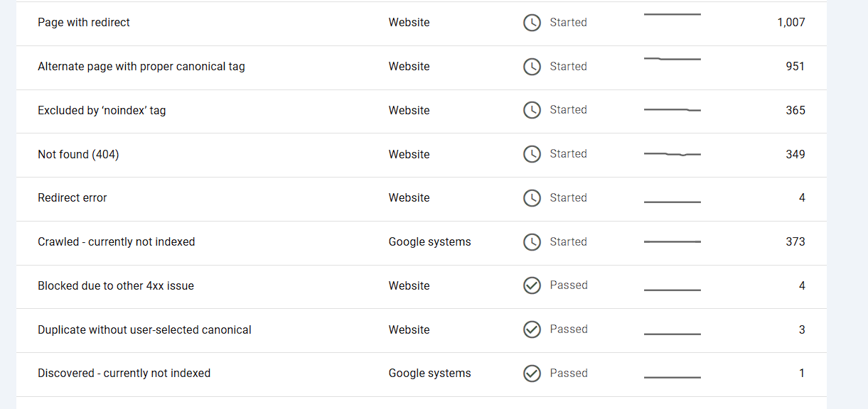The width and height of the screenshot is (868, 409).
Task: Open the Redirect error reason
Action: coord(72,198)
